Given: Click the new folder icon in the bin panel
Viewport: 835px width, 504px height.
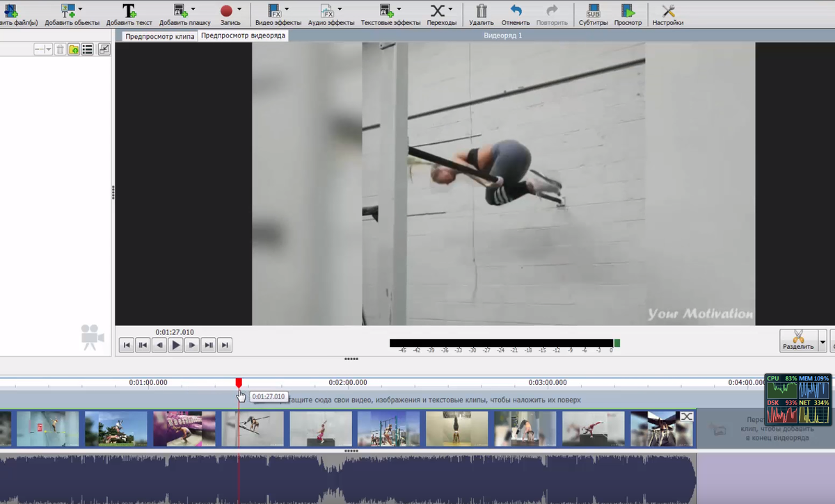Looking at the screenshot, I should coord(74,49).
